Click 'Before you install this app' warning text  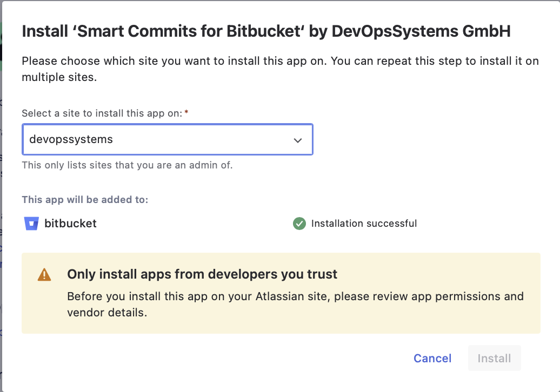[x=295, y=304]
